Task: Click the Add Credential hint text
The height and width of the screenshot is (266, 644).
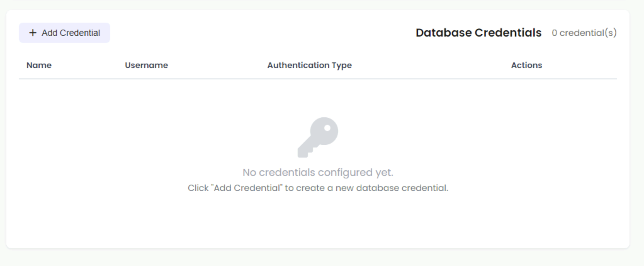Action: (x=319, y=188)
